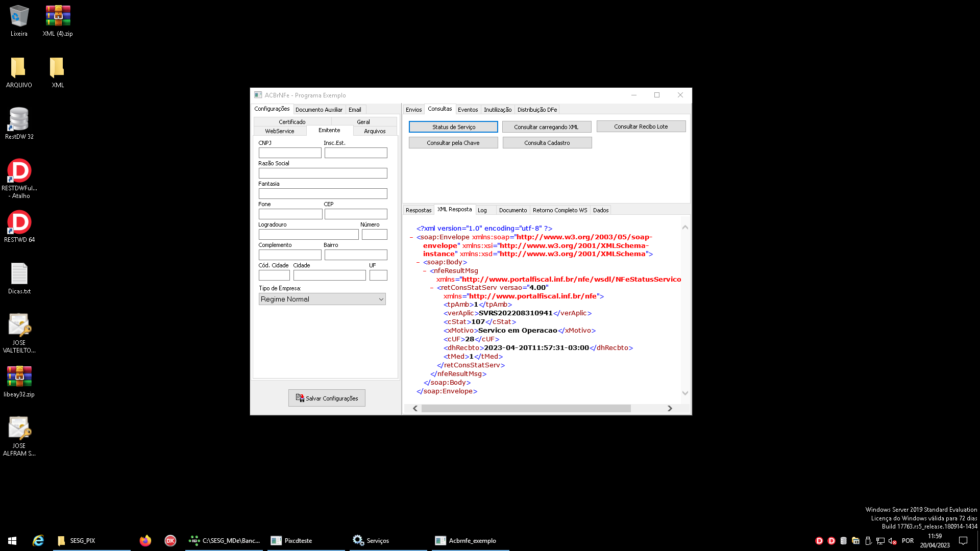Click the KB folder tray icon

pyautogui.click(x=856, y=541)
